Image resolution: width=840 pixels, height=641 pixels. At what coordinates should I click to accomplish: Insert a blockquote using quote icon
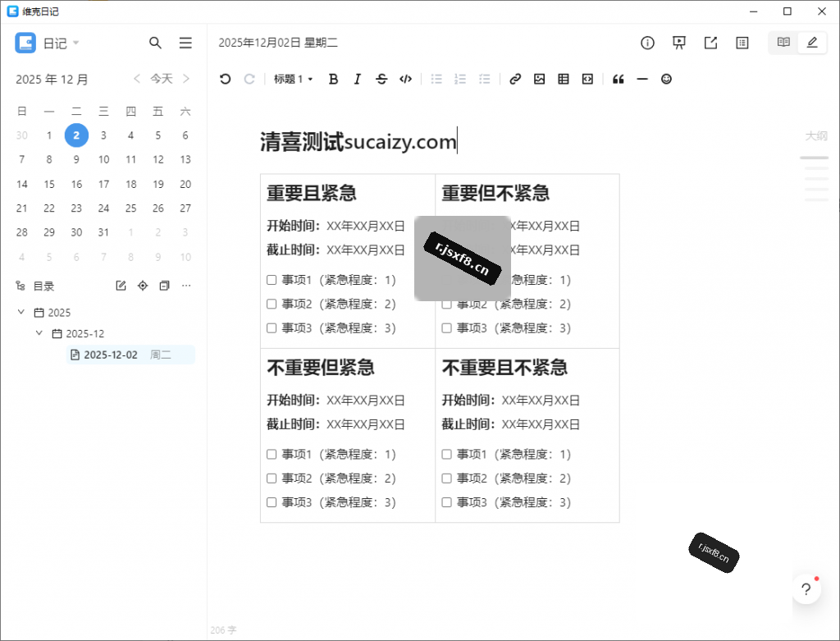click(x=619, y=80)
